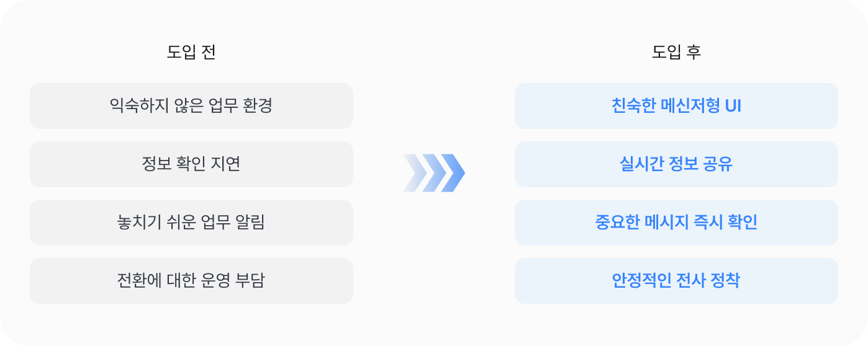Click the lightest faded chevron arrow
This screenshot has height=346, width=868.
click(x=414, y=173)
